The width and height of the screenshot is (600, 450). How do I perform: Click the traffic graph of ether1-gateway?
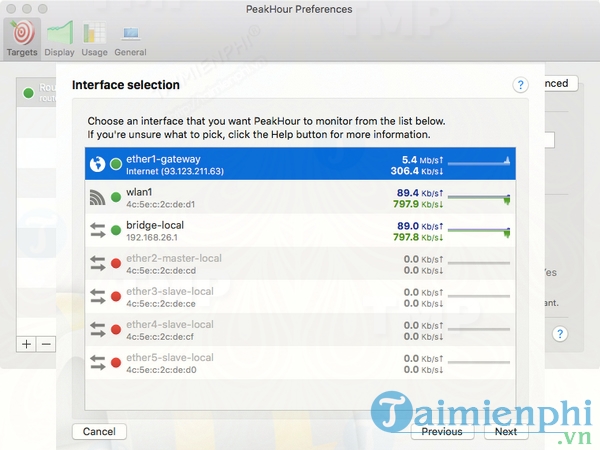479,161
